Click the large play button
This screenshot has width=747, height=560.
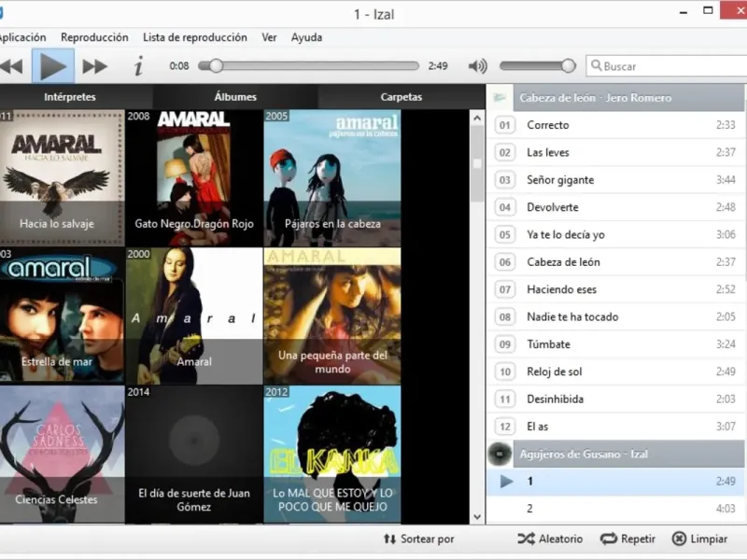(x=53, y=66)
